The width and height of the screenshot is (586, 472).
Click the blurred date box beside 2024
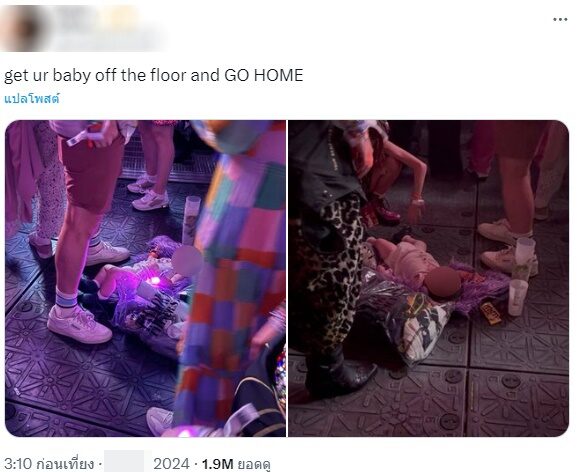(124, 461)
